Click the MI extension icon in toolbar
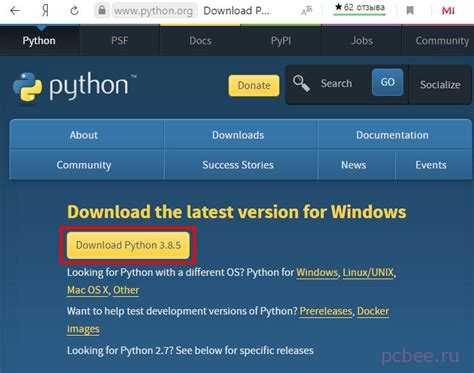The image size is (474, 373). [448, 11]
